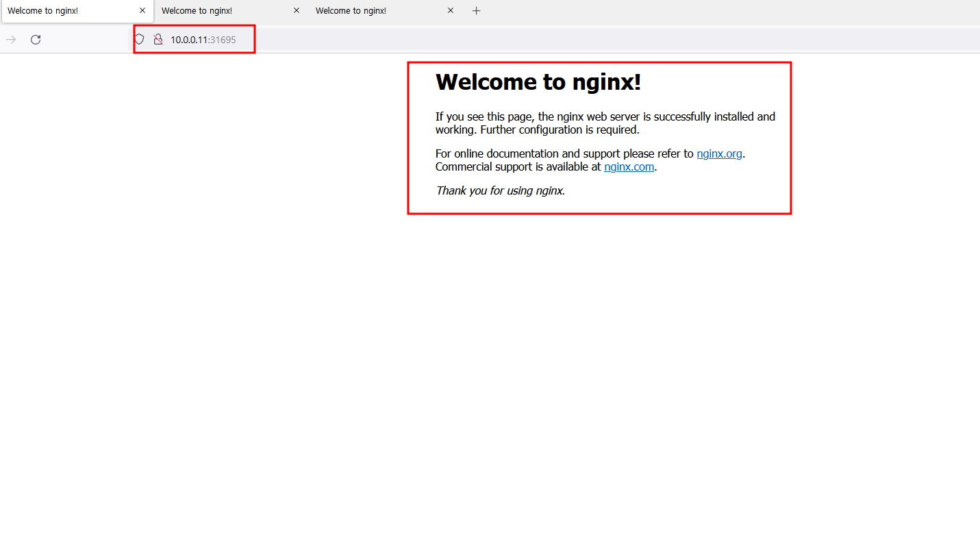Click the "Welcome to nginx!" page heading
The width and height of the screenshot is (980, 544).
538,82
